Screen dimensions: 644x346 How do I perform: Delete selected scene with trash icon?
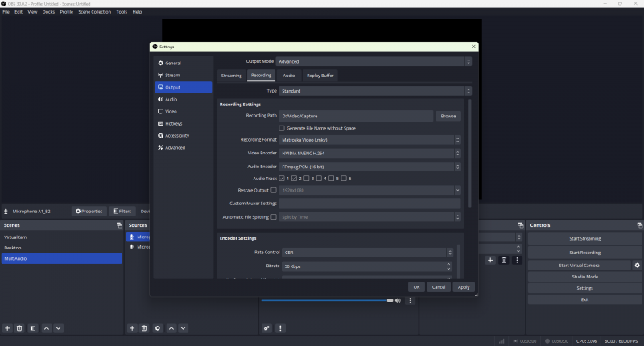(19, 328)
